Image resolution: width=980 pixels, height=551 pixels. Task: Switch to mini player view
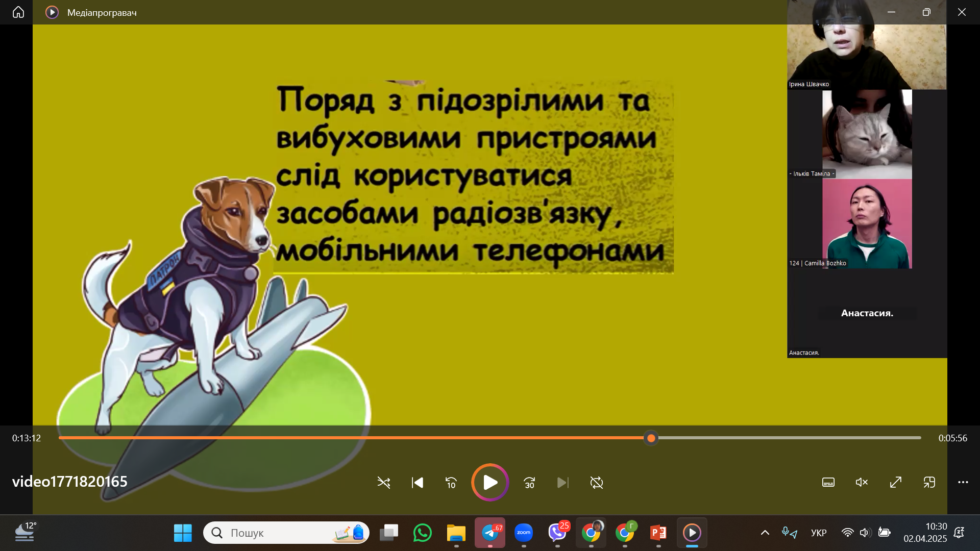point(929,482)
